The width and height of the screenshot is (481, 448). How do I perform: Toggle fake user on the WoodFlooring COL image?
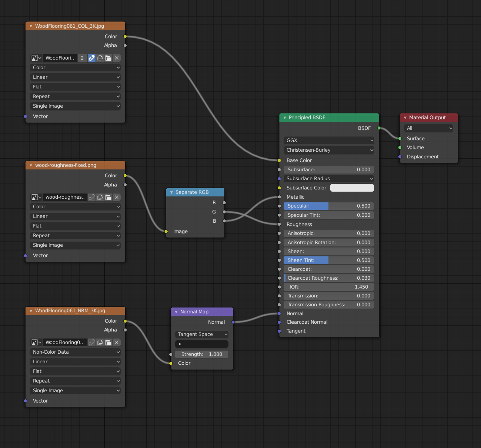click(91, 58)
